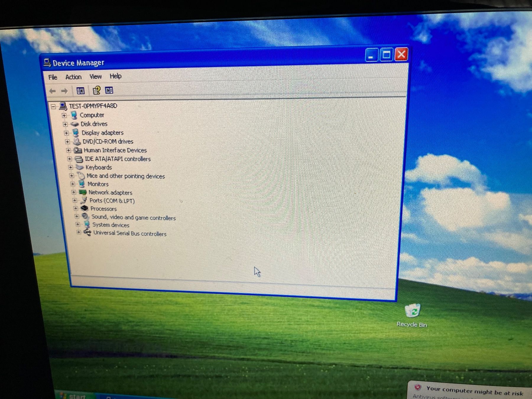Expand the Human Interface Devices node
Screen dimensions: 532x399
68,150
